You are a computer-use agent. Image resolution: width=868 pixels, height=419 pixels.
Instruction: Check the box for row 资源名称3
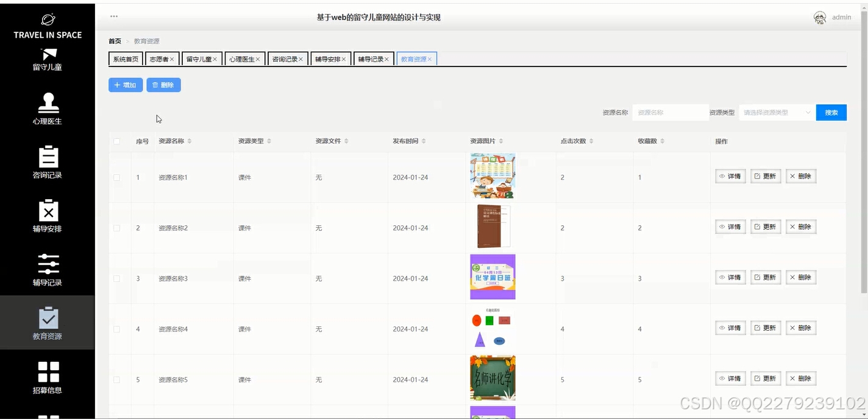coord(117,278)
